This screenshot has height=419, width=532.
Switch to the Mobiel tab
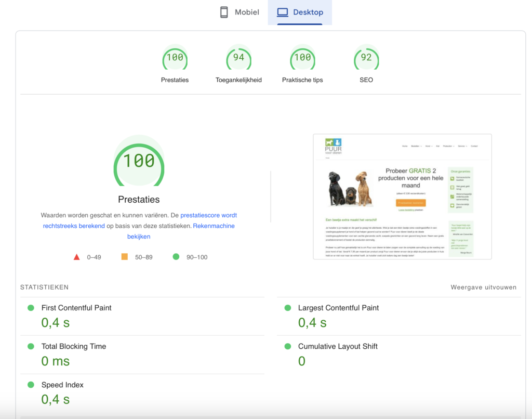tap(240, 12)
